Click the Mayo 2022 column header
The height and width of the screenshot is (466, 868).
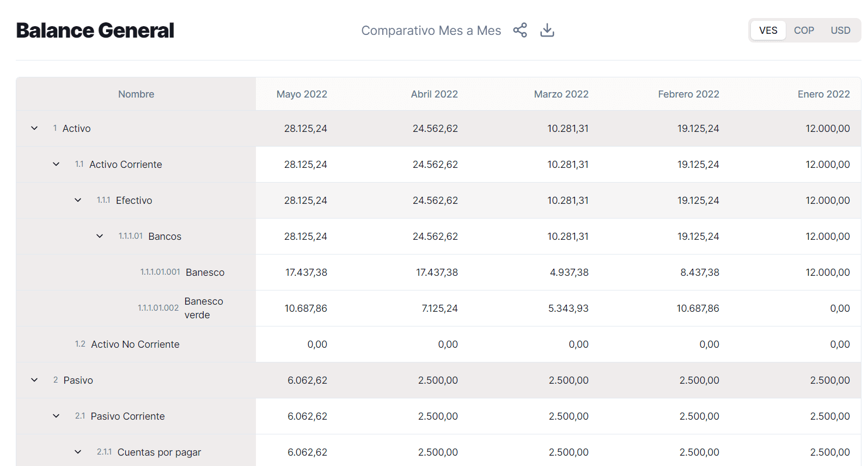(302, 94)
